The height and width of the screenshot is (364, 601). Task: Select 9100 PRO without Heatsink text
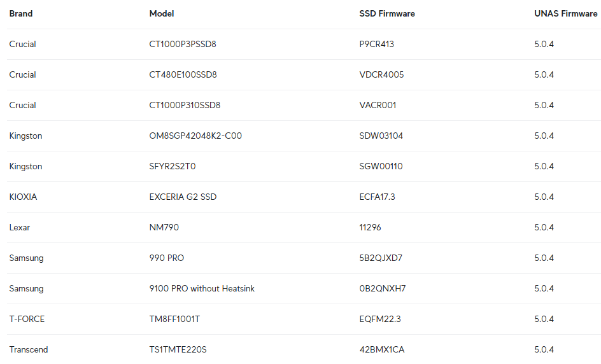click(x=202, y=288)
